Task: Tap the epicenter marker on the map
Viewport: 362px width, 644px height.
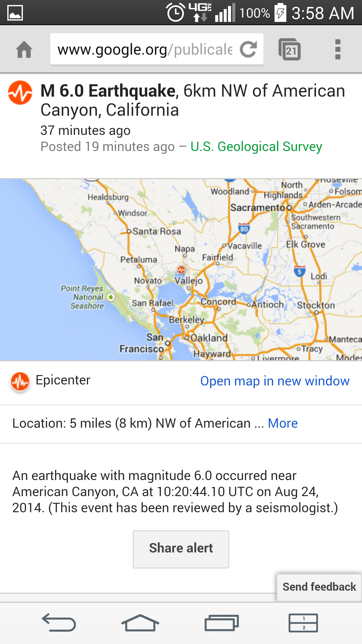Action: coord(181,270)
